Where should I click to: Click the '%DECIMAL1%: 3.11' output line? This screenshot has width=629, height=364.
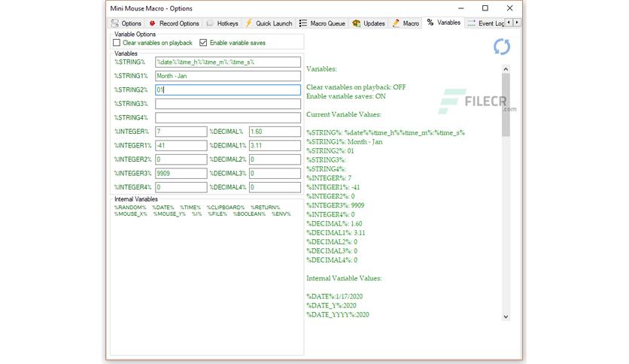(336, 233)
